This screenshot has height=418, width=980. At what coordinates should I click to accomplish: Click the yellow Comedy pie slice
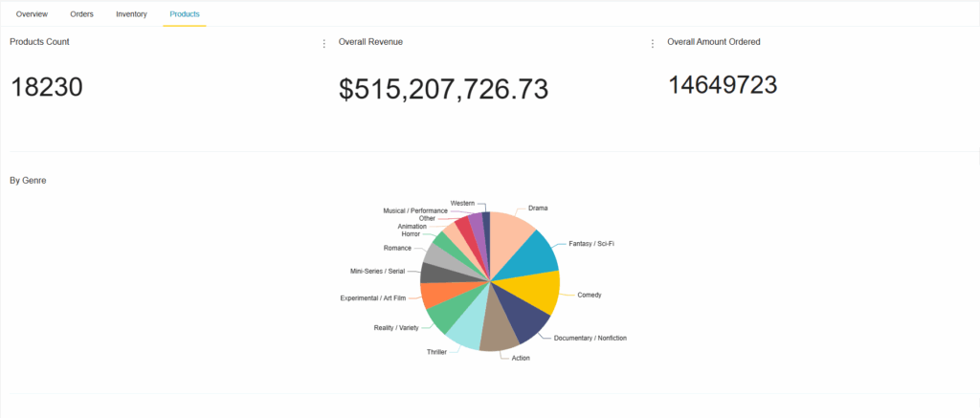pyautogui.click(x=538, y=292)
